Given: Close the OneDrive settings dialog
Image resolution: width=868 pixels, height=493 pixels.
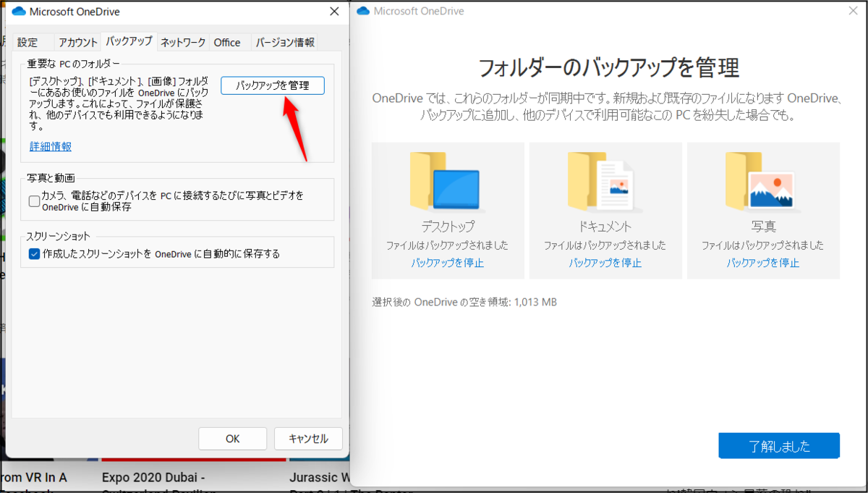Looking at the screenshot, I should (x=333, y=12).
